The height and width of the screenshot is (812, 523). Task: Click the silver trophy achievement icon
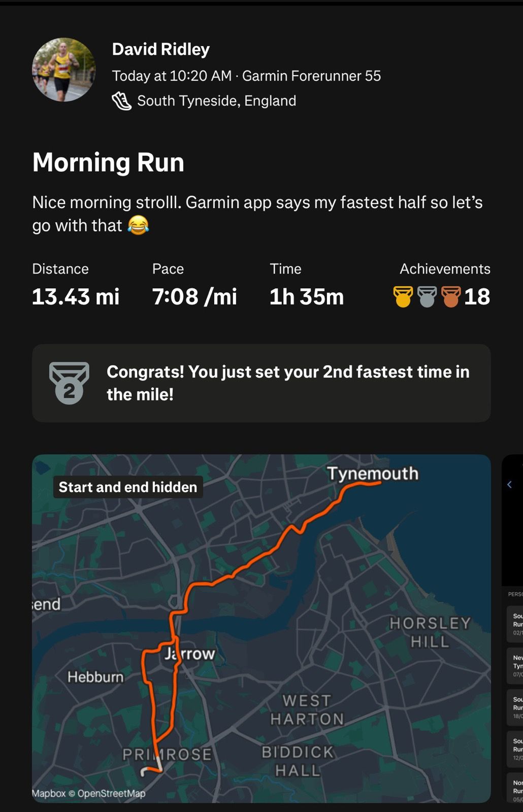427,297
